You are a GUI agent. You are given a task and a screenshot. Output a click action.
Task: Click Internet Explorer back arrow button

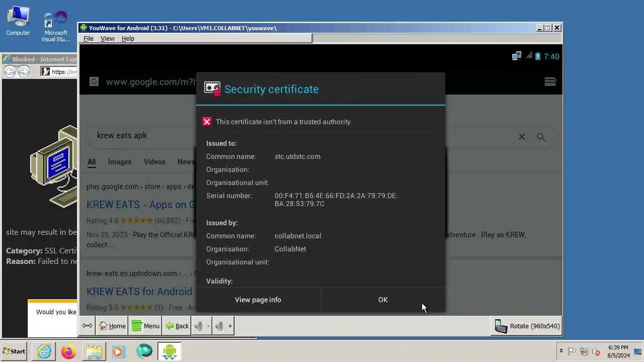coord(10,71)
